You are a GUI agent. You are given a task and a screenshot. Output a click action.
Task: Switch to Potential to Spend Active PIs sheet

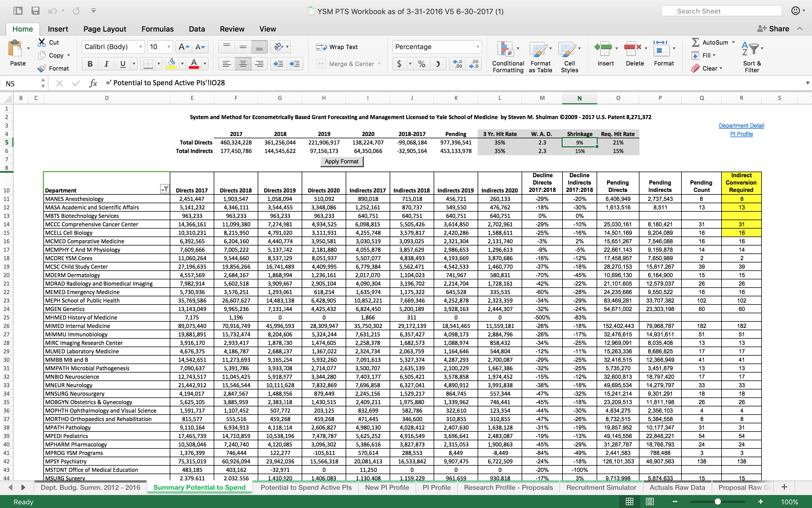tap(306, 487)
